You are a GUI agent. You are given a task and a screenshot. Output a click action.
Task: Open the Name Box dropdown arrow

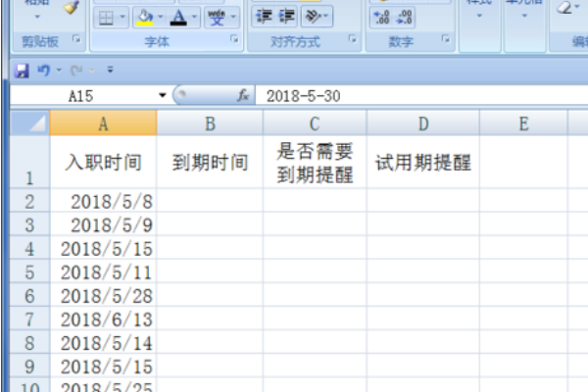pyautogui.click(x=163, y=96)
